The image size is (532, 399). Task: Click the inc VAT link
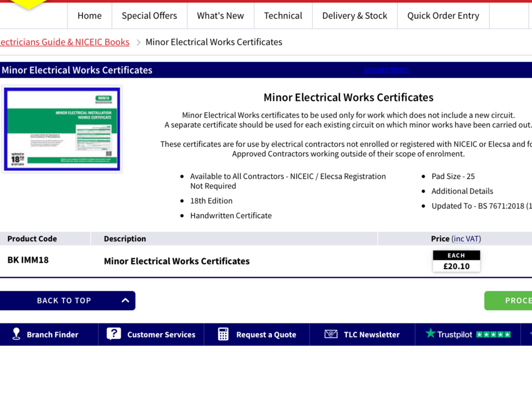click(466, 238)
